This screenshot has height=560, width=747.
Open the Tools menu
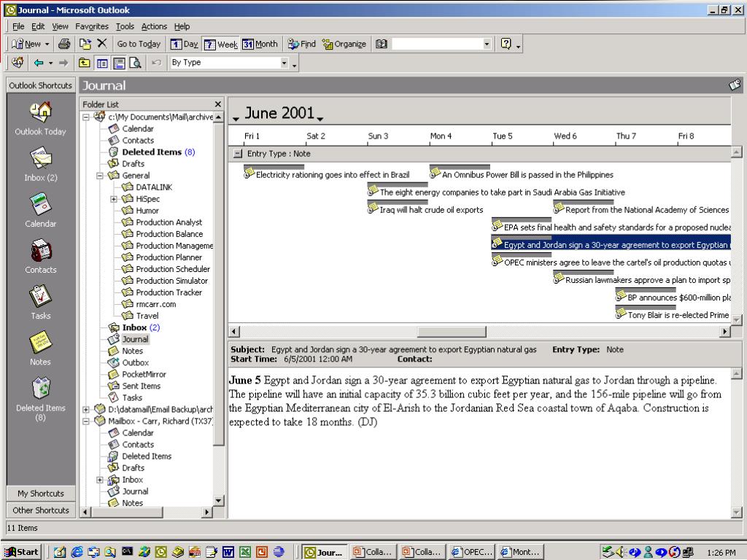125,27
